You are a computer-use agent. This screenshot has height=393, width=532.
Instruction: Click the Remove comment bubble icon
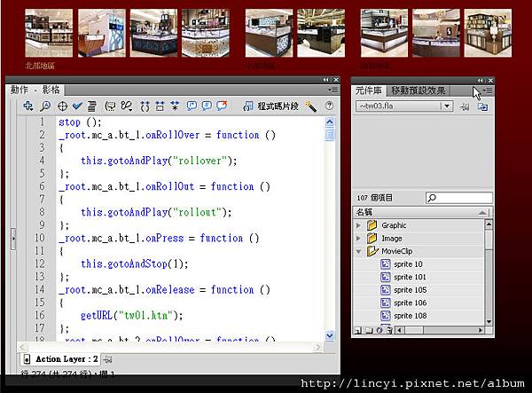tap(222, 106)
